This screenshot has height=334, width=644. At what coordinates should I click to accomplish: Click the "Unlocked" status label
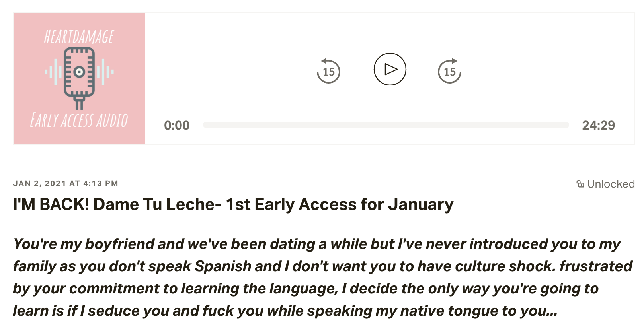point(611,184)
